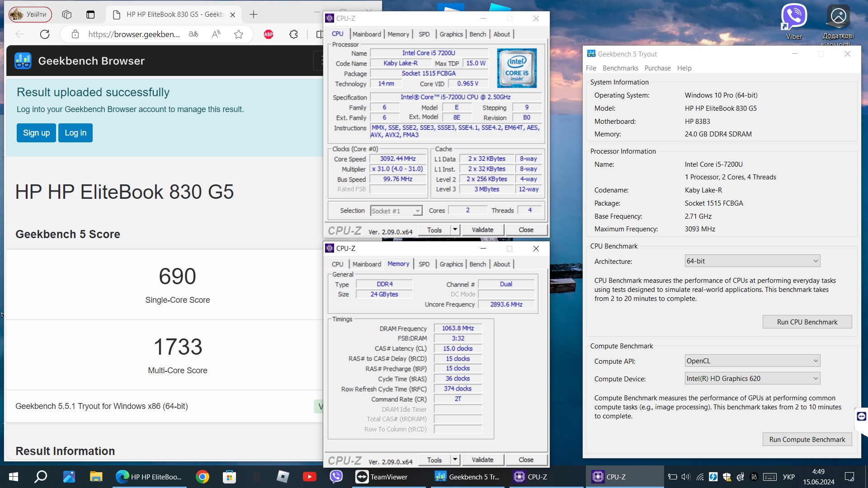Open the Purchase menu in Geekbench 5
Image resolution: width=868 pixels, height=488 pixels.
click(657, 68)
